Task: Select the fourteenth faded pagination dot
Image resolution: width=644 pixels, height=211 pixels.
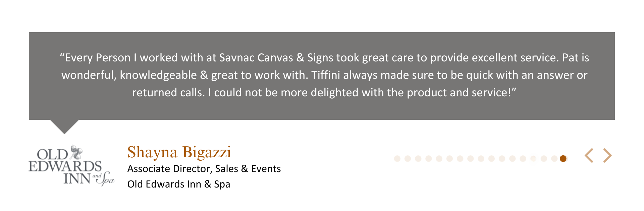Action: point(533,159)
